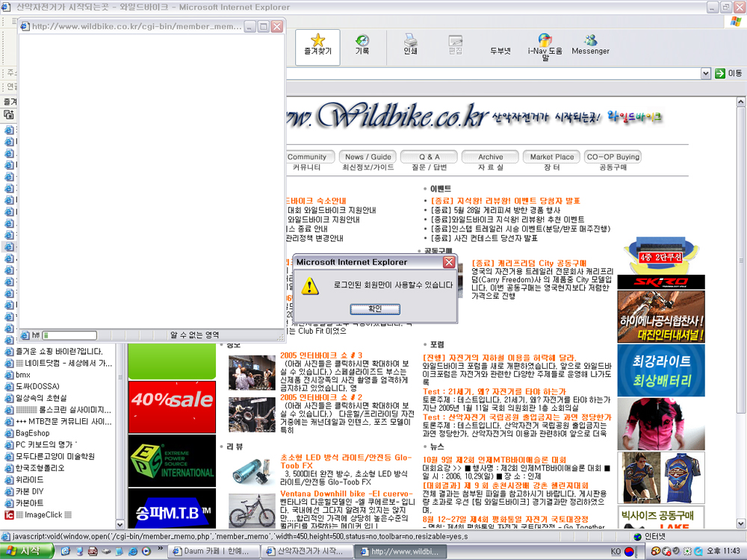747x560 pixels.
Task: Click the 두부넷 toolbar item
Action: (500, 51)
